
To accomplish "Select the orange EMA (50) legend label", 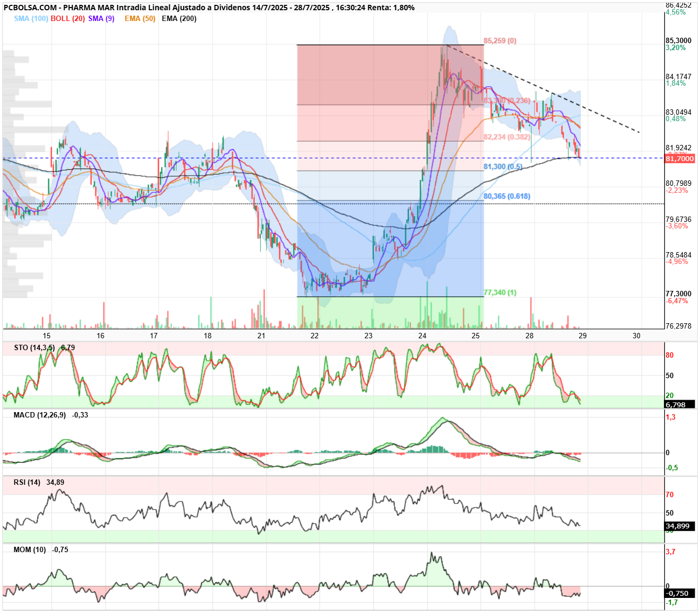I will click(x=140, y=18).
